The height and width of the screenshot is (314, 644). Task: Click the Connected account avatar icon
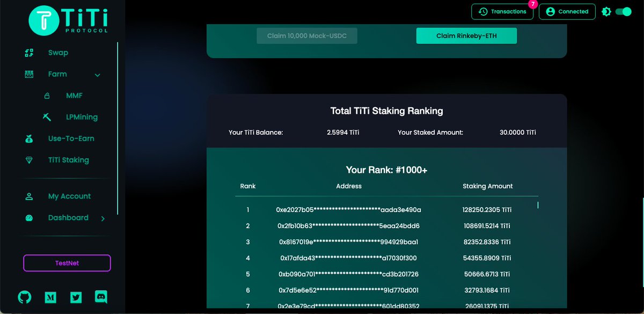tap(550, 12)
